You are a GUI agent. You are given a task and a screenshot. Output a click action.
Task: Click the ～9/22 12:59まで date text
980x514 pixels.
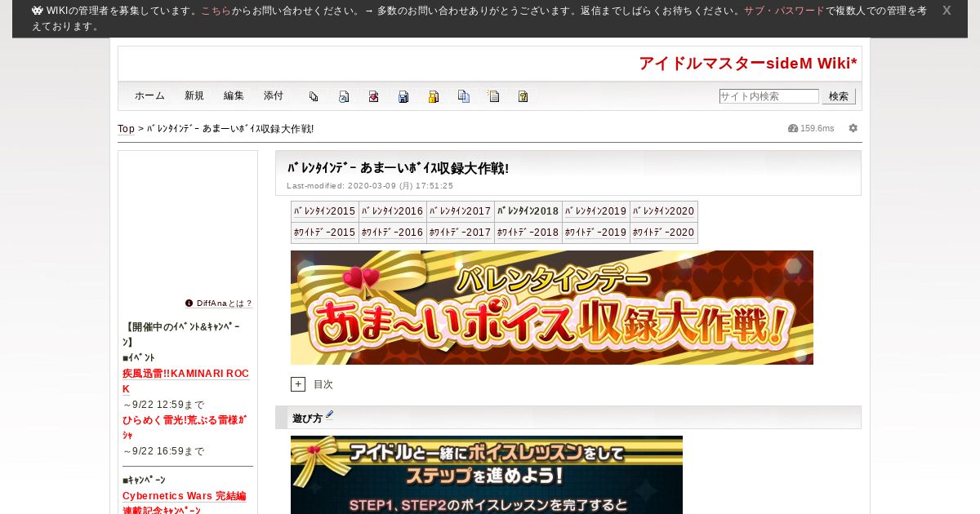click(163, 405)
